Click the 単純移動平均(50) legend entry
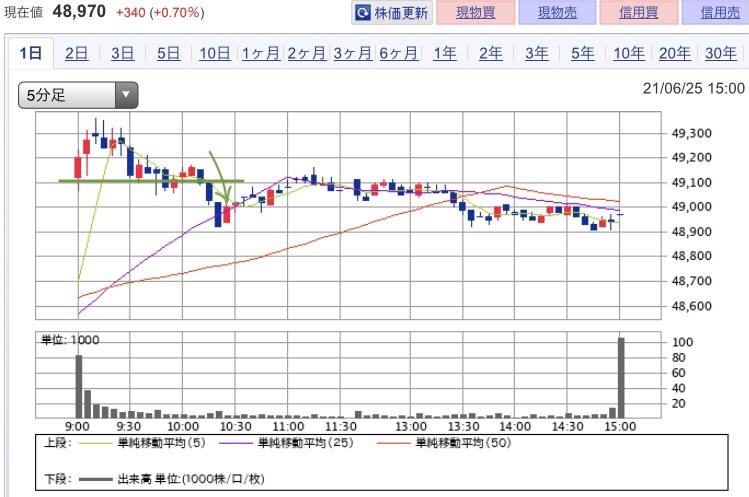 tap(444, 443)
